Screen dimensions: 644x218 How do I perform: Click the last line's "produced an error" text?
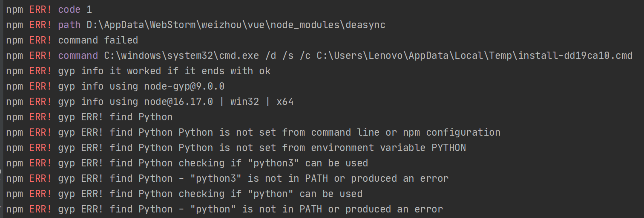tap(394, 209)
